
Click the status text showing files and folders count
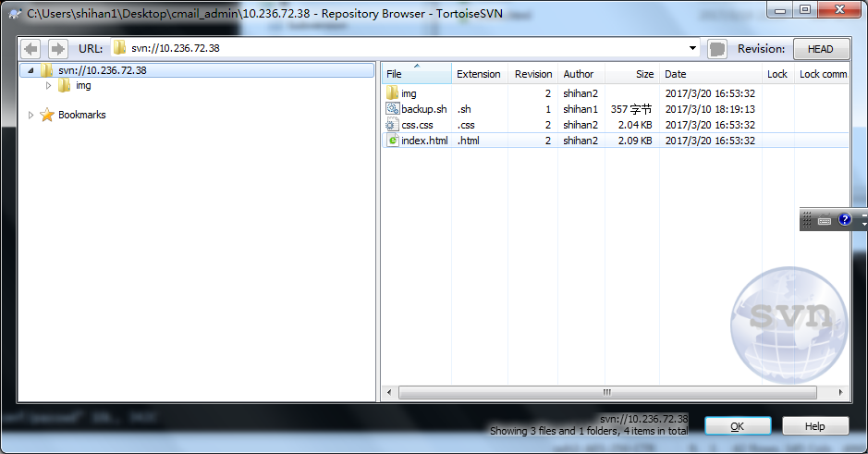coord(589,430)
